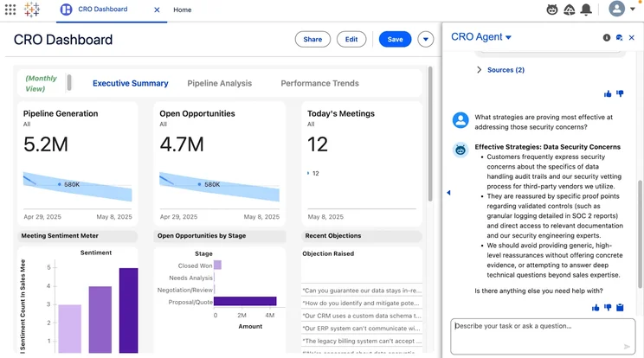This screenshot has height=358, width=644.
Task: Click Today's Meetings value 12
Action: coord(318,144)
